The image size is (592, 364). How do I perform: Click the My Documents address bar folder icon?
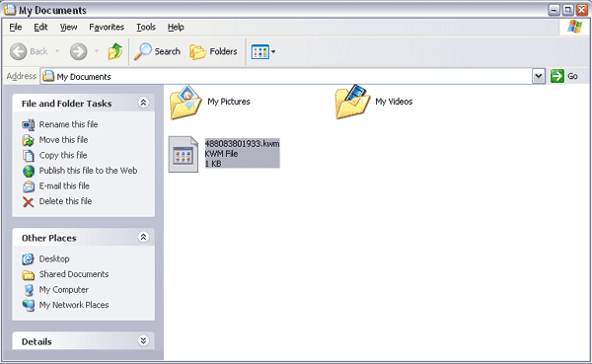(x=48, y=76)
